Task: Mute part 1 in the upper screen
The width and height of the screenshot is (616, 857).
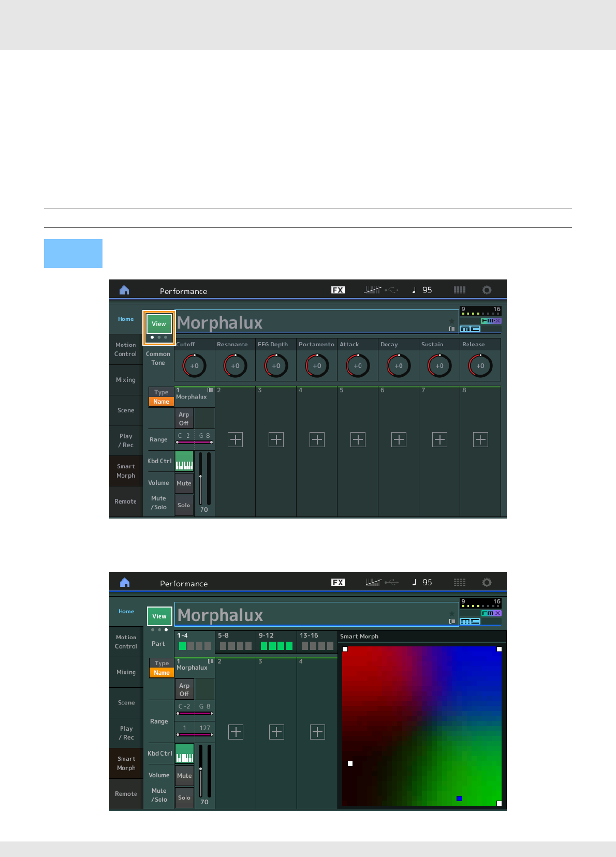Action: (x=184, y=483)
